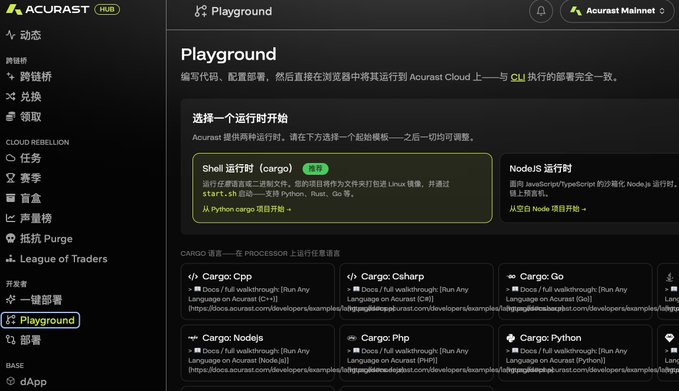Click the CLOUD REBELLION section label
Image resolution: width=679 pixels, height=391 pixels.
click(37, 142)
